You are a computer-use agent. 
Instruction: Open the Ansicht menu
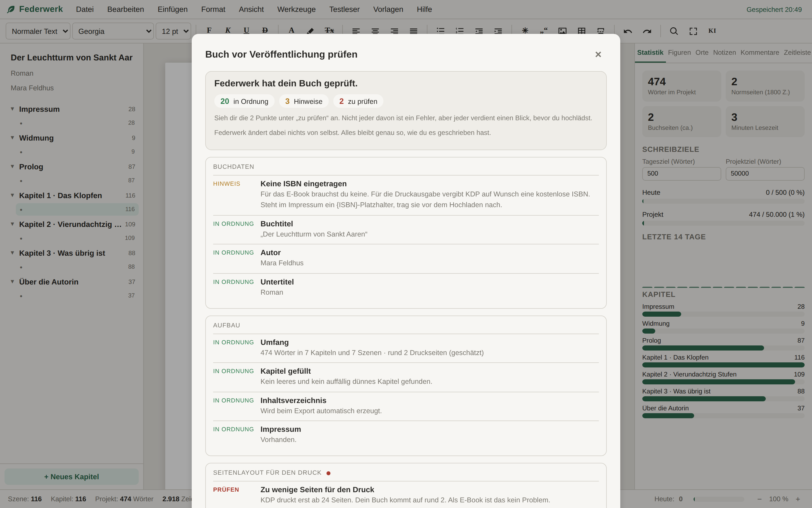pos(251,9)
